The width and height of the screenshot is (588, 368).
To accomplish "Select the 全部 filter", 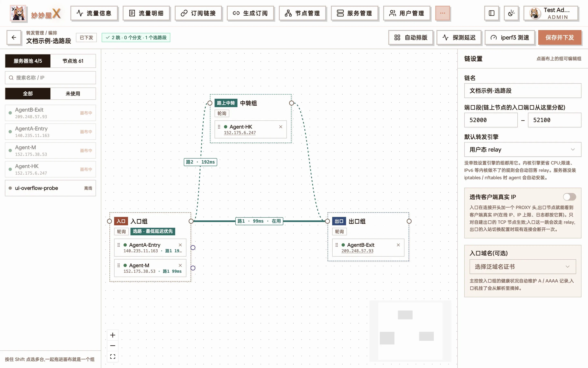I will 28,93.
